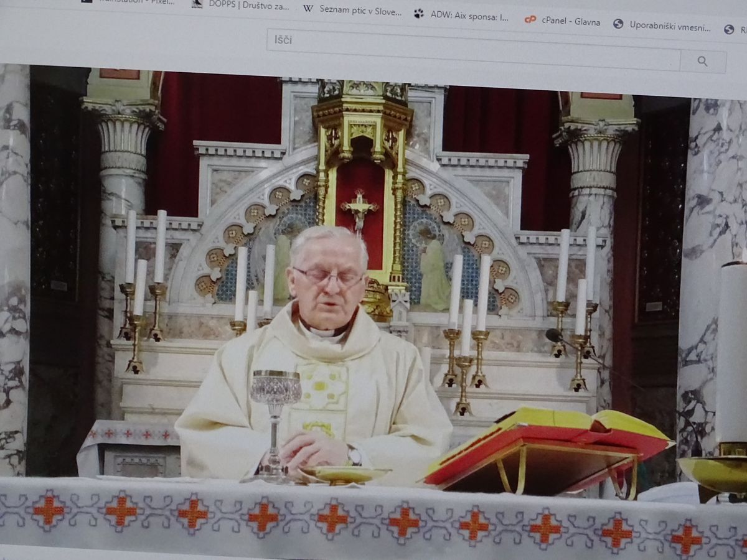The height and width of the screenshot is (560, 747).
Task: Click the microphone beside the altar candles
Action: click(554, 336)
